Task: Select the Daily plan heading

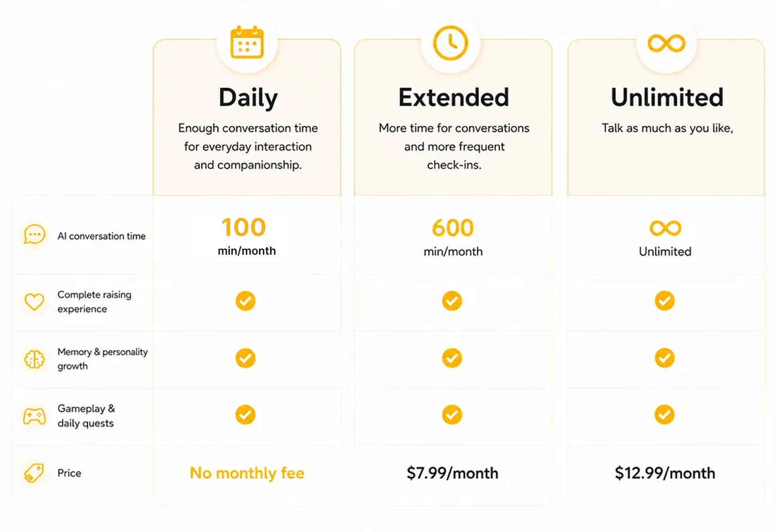Action: click(248, 98)
